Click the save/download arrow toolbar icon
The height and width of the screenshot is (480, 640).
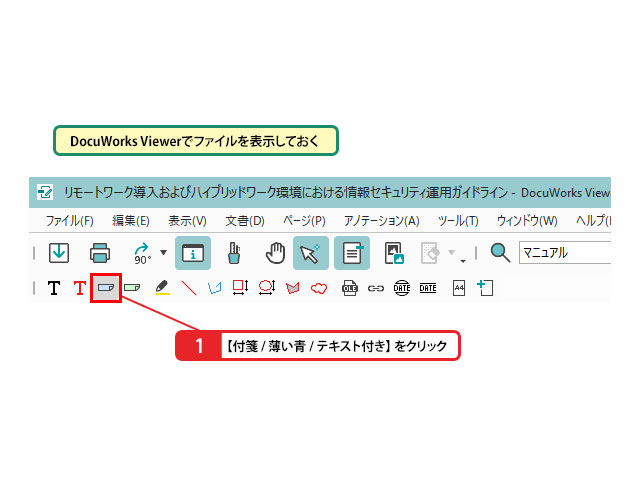[59, 253]
